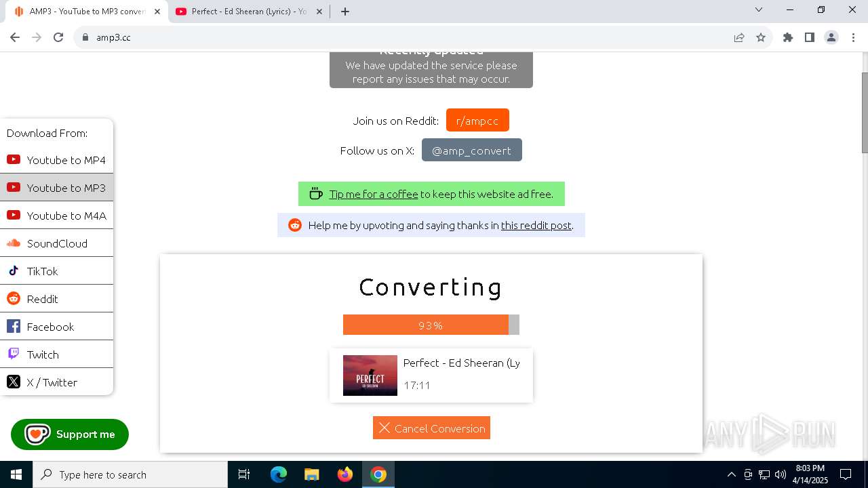Click the Facebook logo icon

coord(14,327)
